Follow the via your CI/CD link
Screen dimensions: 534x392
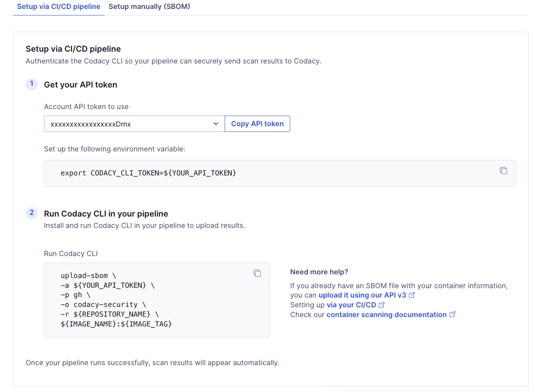pos(351,304)
